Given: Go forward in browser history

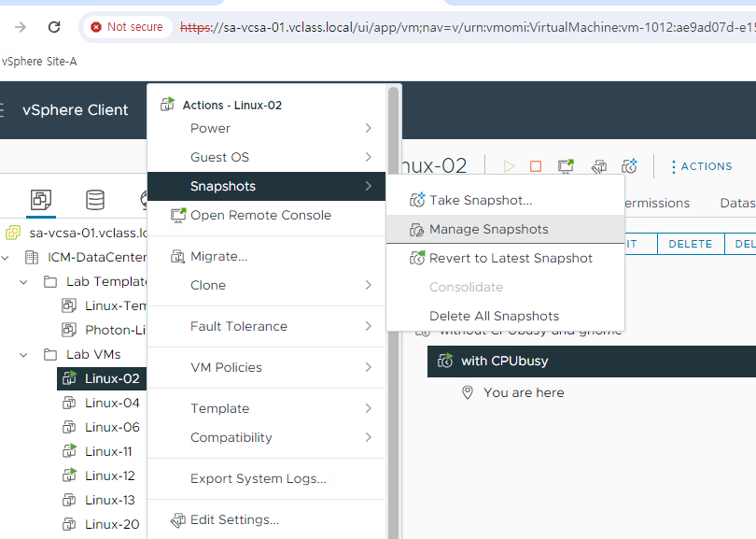Looking at the screenshot, I should point(21,27).
